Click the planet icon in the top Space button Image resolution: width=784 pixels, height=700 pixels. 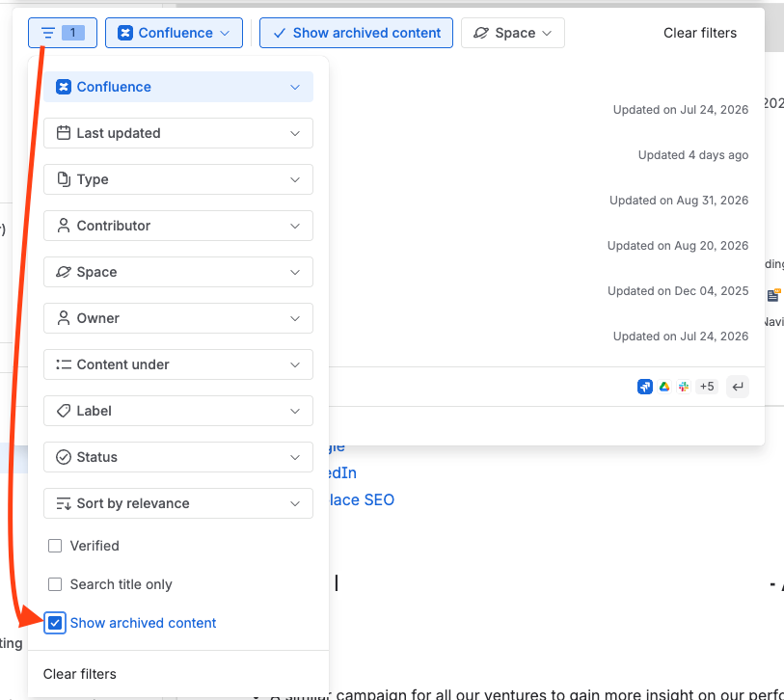[481, 33]
